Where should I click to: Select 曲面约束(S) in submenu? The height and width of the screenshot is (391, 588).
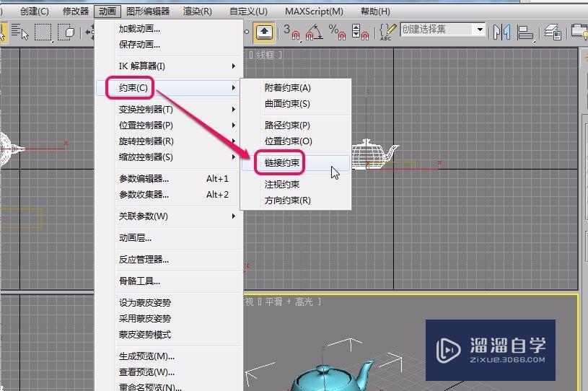[x=296, y=103]
